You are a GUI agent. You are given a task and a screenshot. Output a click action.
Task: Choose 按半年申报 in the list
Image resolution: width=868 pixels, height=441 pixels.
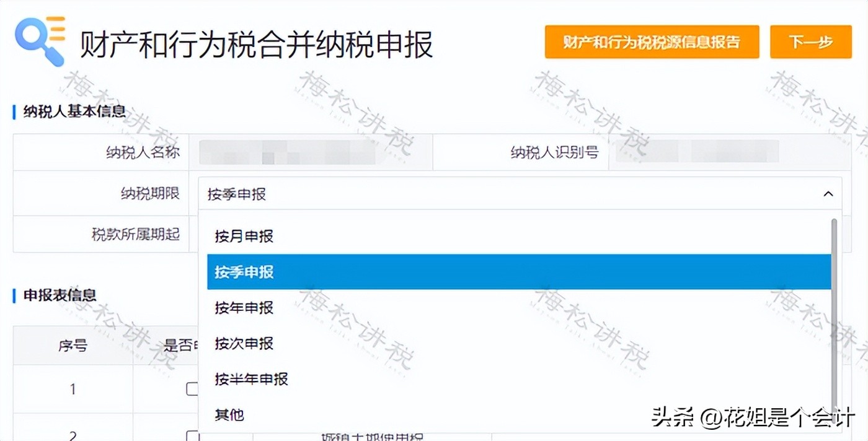click(x=251, y=378)
